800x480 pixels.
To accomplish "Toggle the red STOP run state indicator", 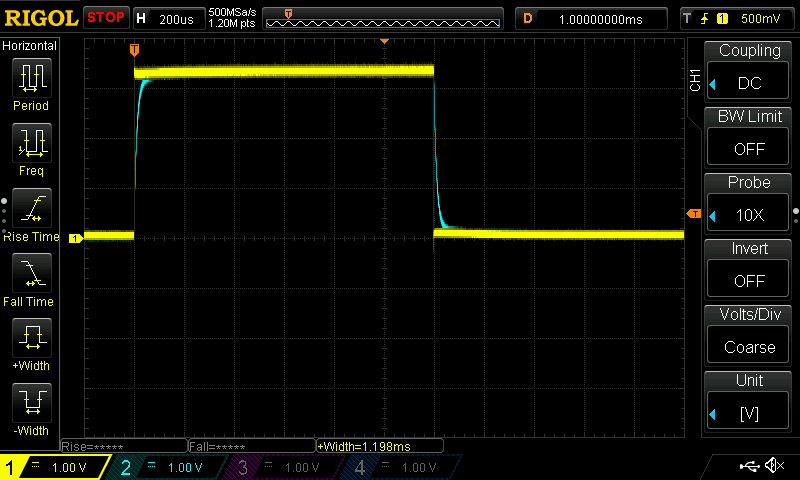I will coord(105,17).
